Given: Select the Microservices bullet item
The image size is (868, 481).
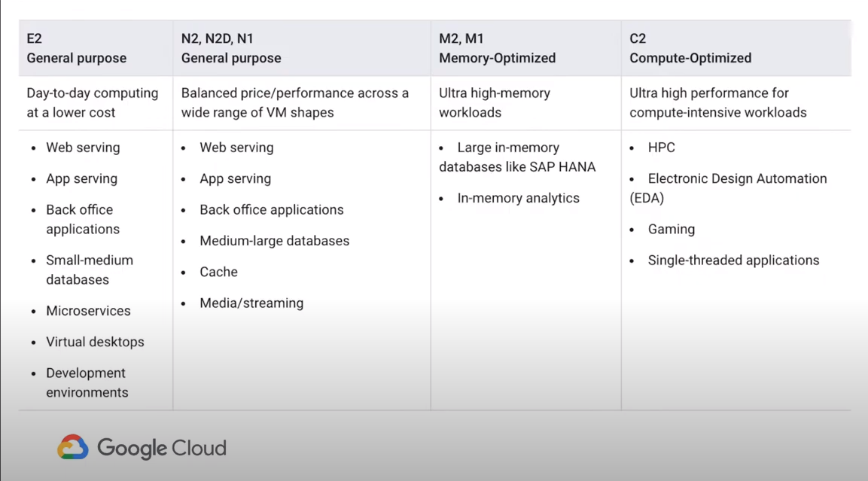Looking at the screenshot, I should click(88, 311).
